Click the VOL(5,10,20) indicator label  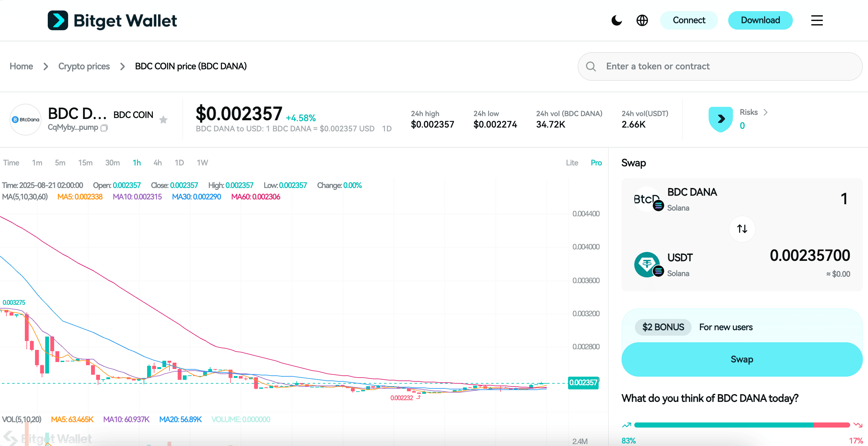[22, 419]
